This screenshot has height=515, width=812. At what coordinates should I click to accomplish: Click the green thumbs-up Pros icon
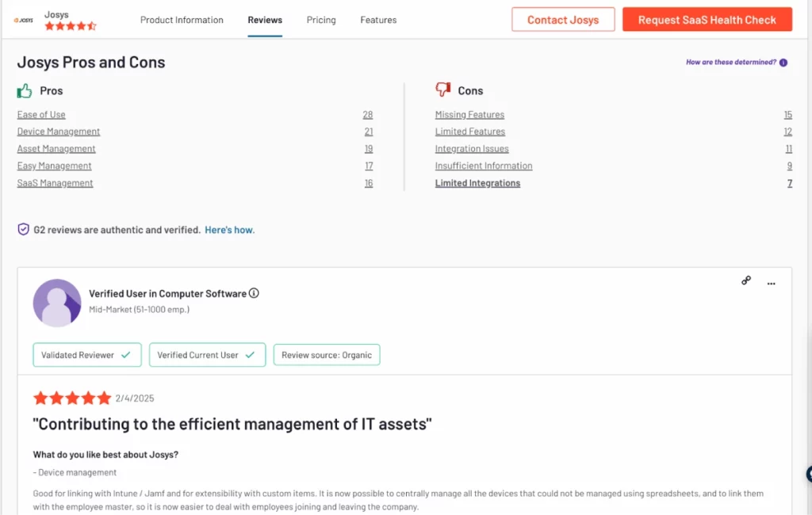tap(25, 91)
